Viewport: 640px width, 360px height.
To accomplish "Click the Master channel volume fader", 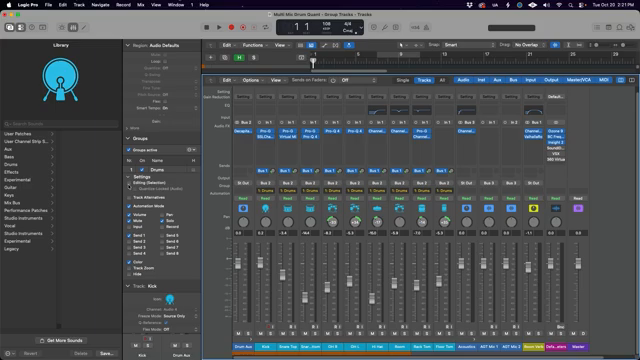I will pos(578,263).
